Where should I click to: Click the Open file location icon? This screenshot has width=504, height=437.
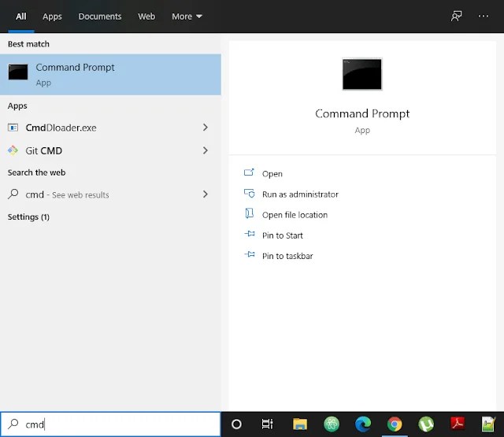249,213
